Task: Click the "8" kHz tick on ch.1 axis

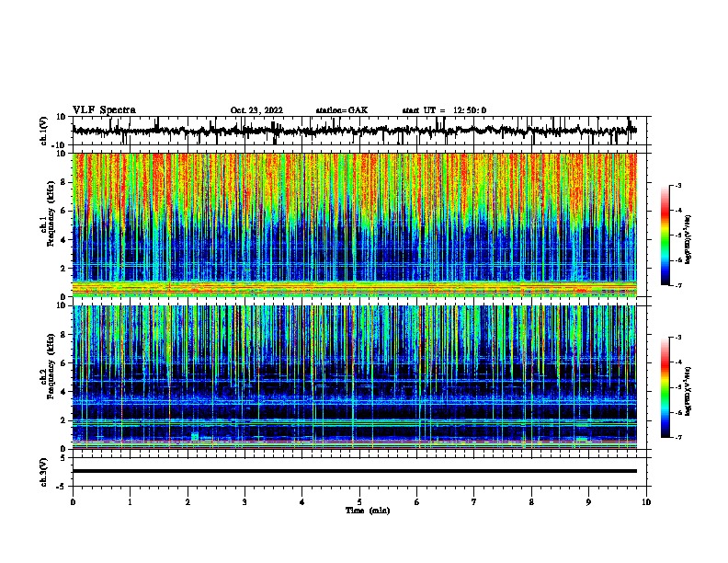Action: pyautogui.click(x=63, y=182)
